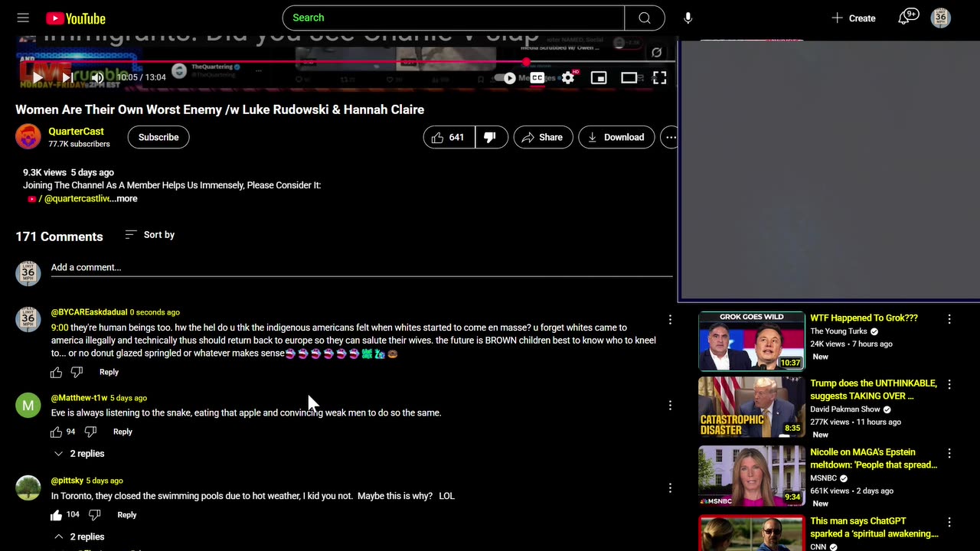Dislike the comment by @pittsky
The height and width of the screenshot is (551, 980).
click(95, 515)
